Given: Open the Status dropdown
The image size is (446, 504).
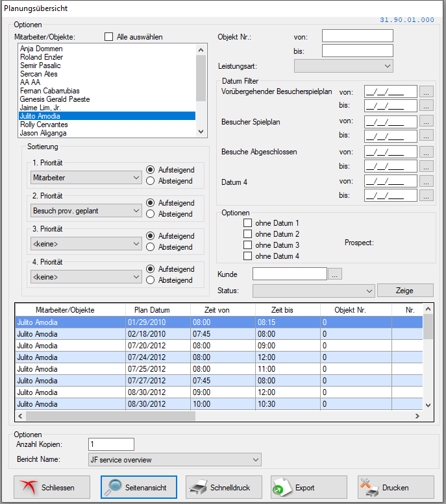Looking at the screenshot, I should tap(314, 291).
